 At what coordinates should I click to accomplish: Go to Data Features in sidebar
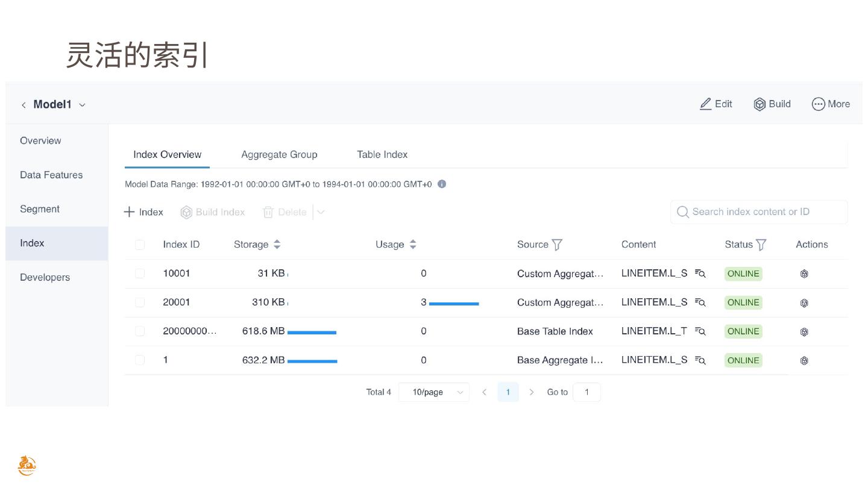click(51, 175)
